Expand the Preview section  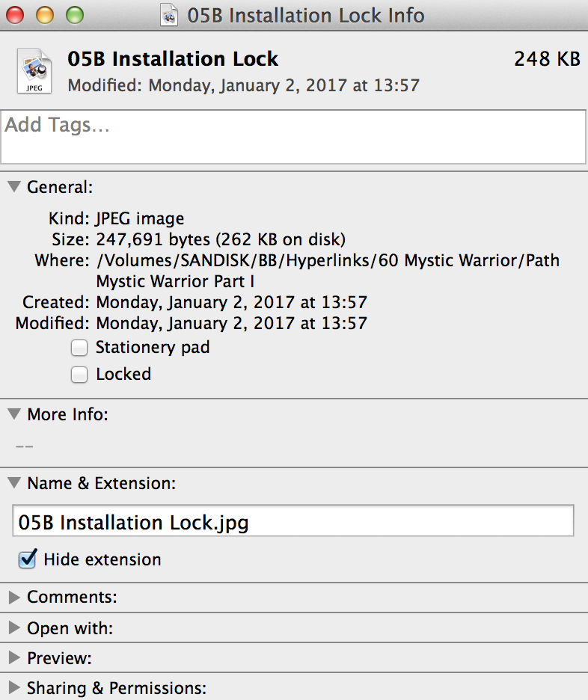(14, 657)
